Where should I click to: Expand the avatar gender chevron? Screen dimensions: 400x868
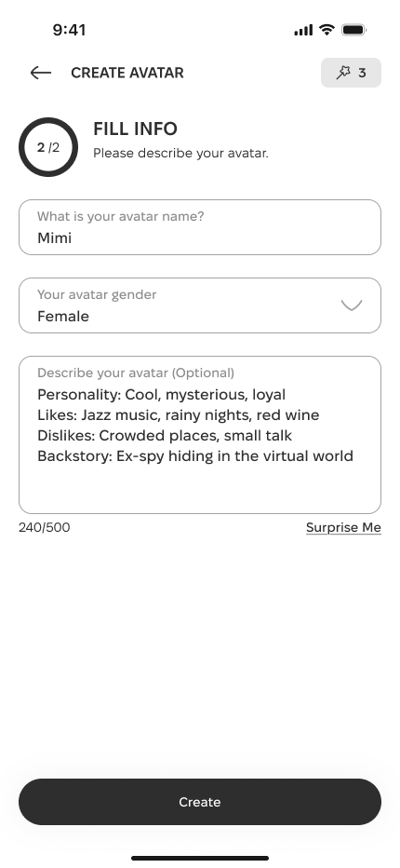coord(352,305)
